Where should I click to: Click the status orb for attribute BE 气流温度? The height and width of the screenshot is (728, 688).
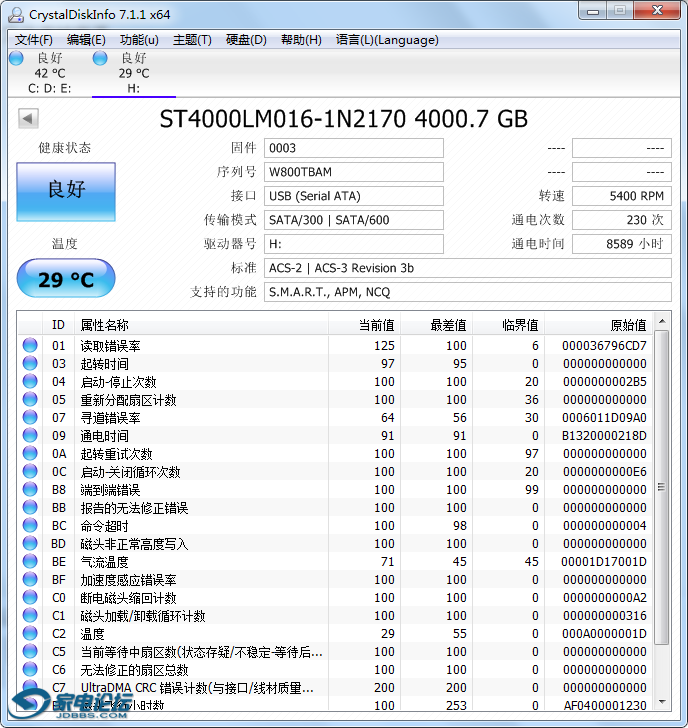(x=30, y=561)
